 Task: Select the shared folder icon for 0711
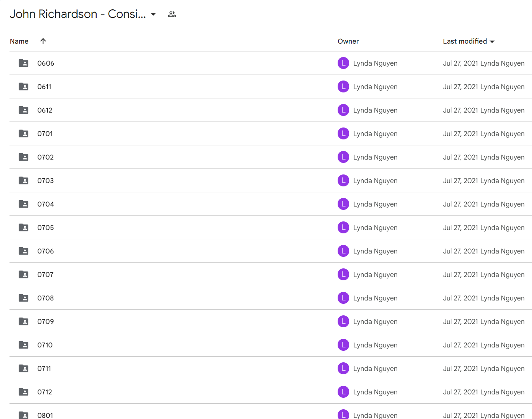tap(24, 368)
